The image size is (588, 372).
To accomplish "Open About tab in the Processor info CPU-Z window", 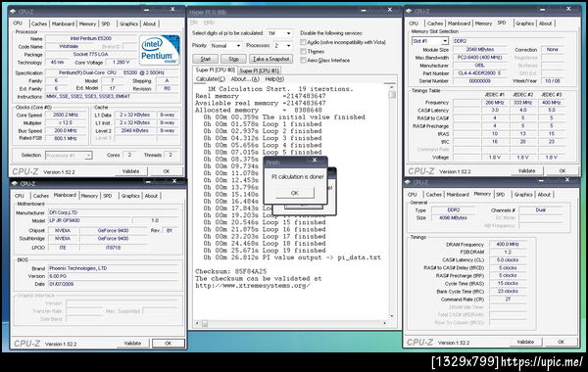I will (149, 23).
